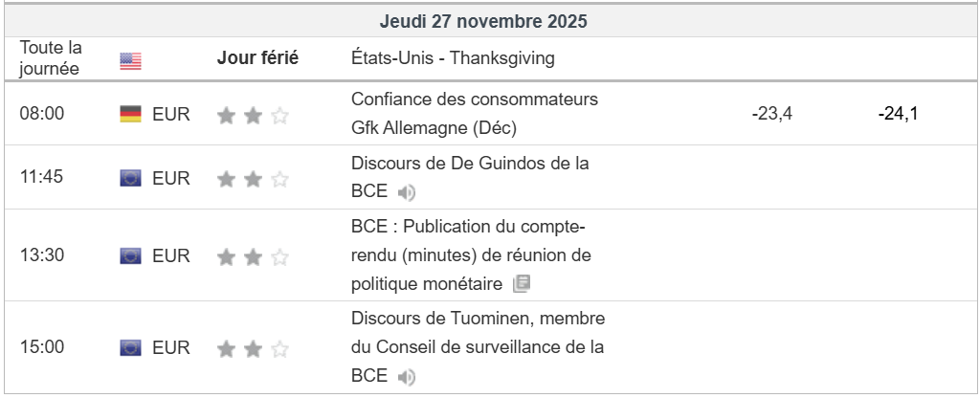Click the importance stars in the 13:30 row
The width and height of the screenshot is (980, 398).
click(x=253, y=256)
